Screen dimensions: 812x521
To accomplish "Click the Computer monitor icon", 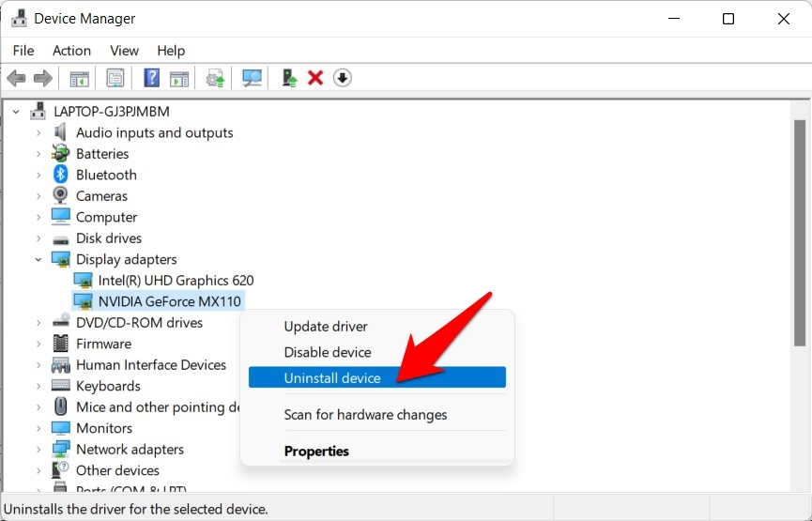I will click(60, 217).
